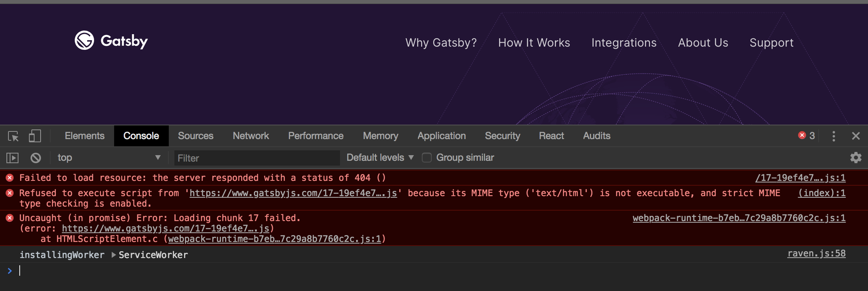Go to How It Works

(534, 43)
